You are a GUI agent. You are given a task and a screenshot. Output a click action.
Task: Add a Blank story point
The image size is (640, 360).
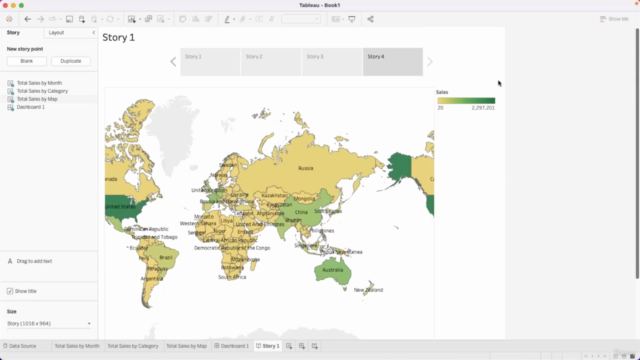[x=27, y=61]
